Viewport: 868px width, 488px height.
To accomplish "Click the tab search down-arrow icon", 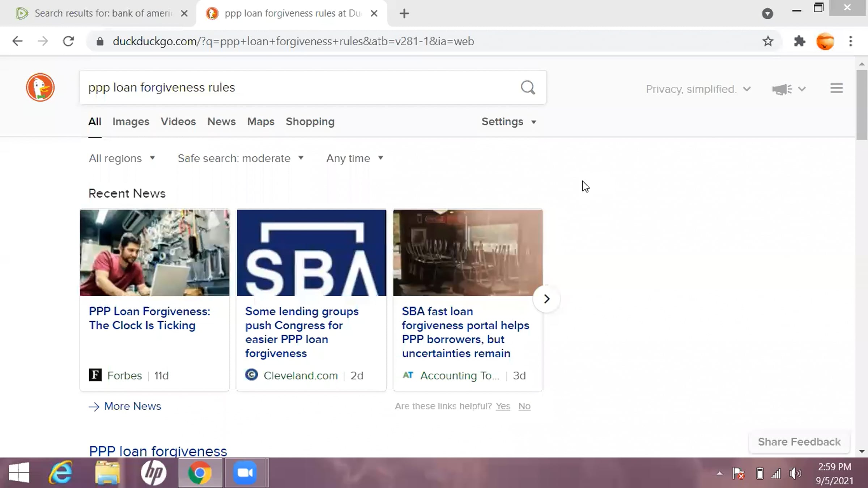I will [x=767, y=14].
